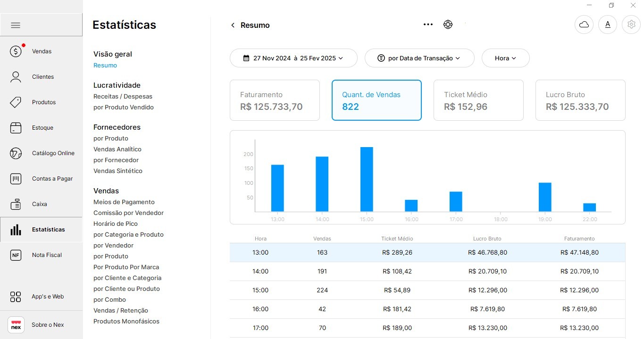Click the help lifebuoy icon

448,25
